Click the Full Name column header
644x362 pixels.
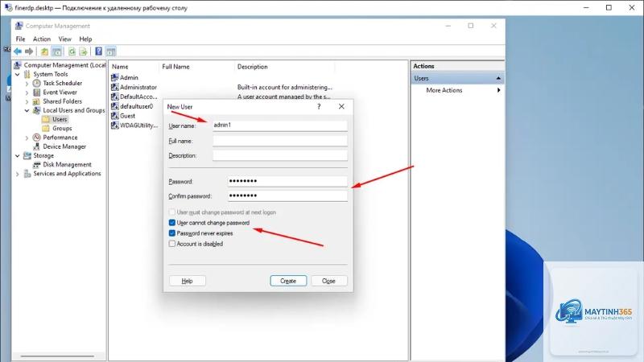point(196,67)
